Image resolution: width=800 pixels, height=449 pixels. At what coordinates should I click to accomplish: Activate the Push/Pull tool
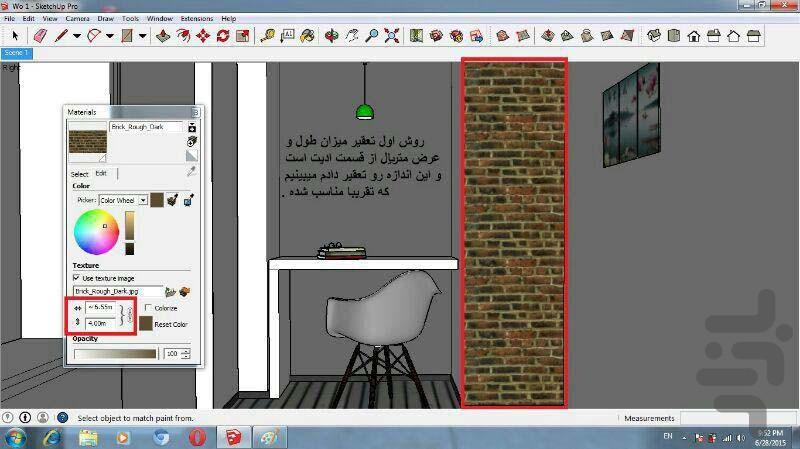163,36
